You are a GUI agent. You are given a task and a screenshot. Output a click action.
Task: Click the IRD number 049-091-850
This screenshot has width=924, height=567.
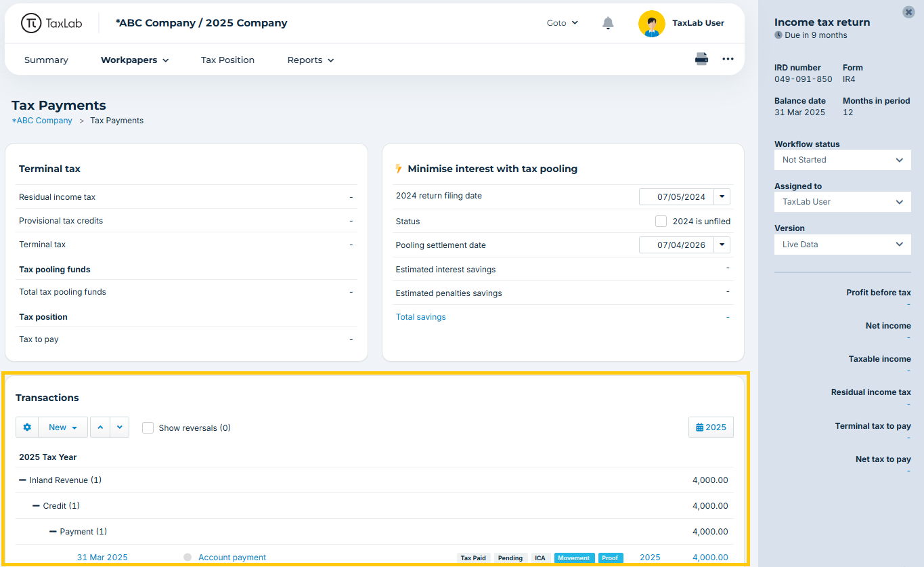(x=803, y=79)
